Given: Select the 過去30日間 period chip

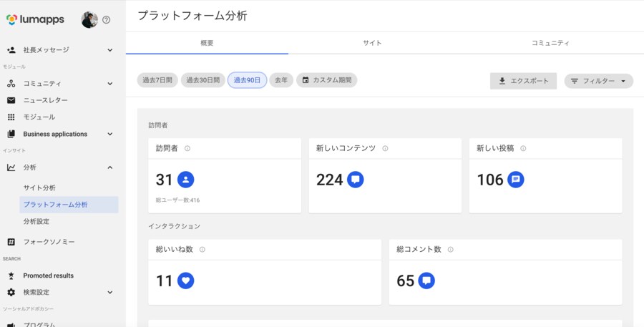Looking at the screenshot, I should click(x=203, y=80).
